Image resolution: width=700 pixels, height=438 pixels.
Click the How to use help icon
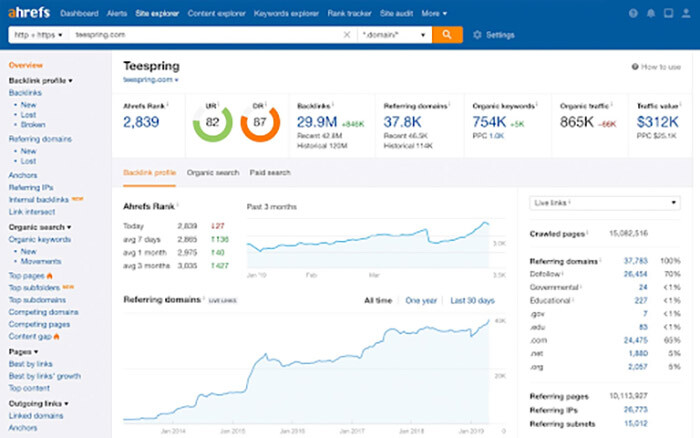click(x=635, y=67)
